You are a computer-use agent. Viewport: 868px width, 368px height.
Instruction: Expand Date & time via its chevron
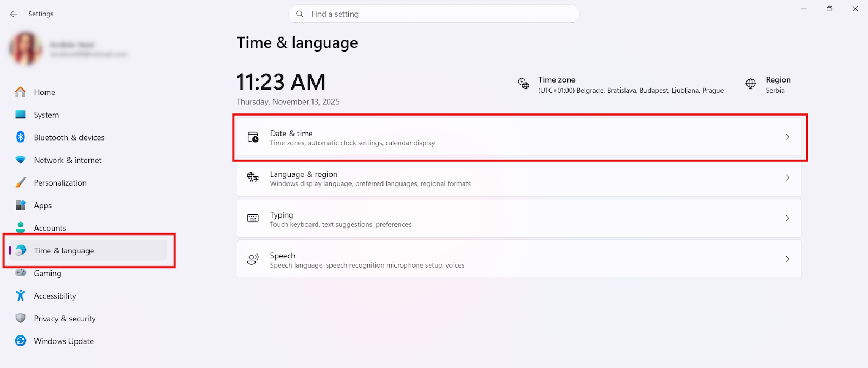pyautogui.click(x=787, y=137)
